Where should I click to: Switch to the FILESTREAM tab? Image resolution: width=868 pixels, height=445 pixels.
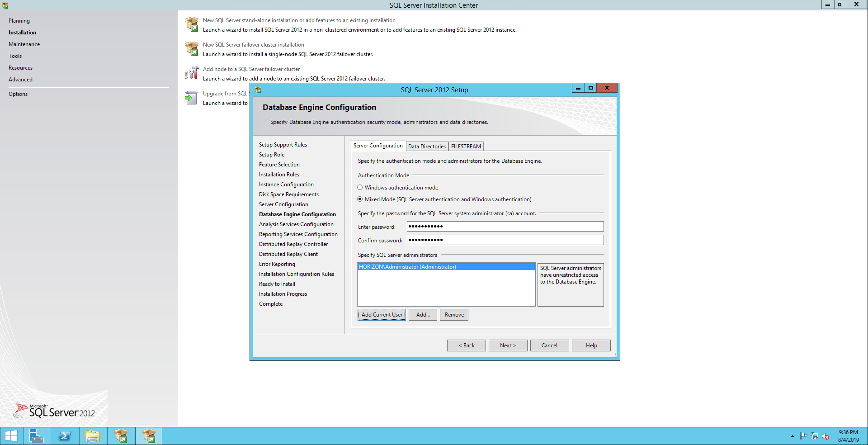click(466, 147)
